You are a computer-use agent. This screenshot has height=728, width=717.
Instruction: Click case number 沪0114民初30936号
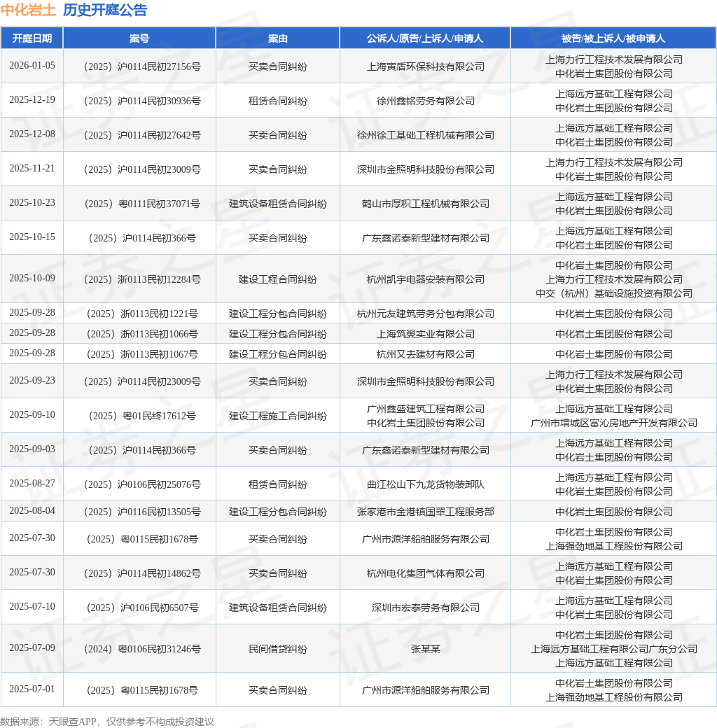tap(142, 101)
